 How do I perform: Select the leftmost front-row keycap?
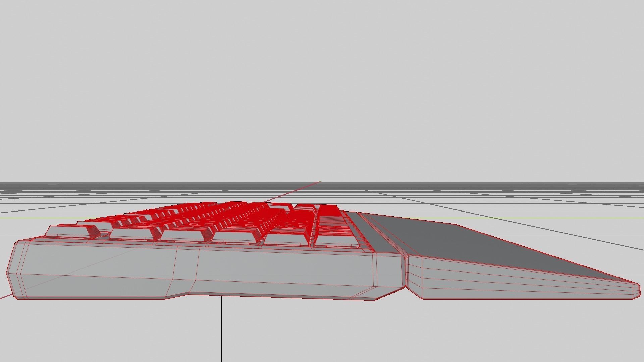click(71, 231)
